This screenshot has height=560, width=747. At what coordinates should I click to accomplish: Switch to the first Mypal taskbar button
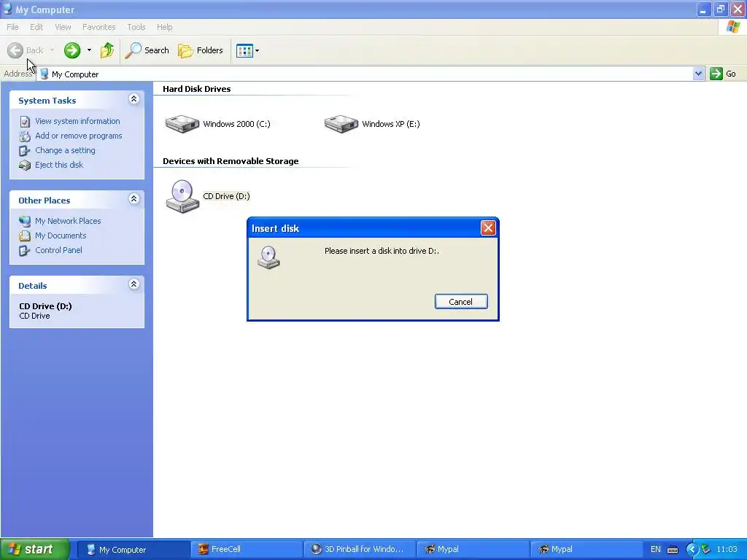[x=473, y=550]
